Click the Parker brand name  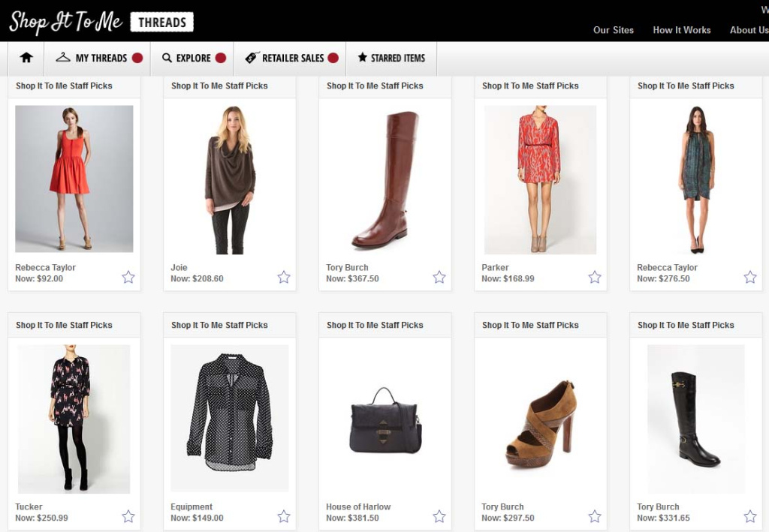[495, 267]
